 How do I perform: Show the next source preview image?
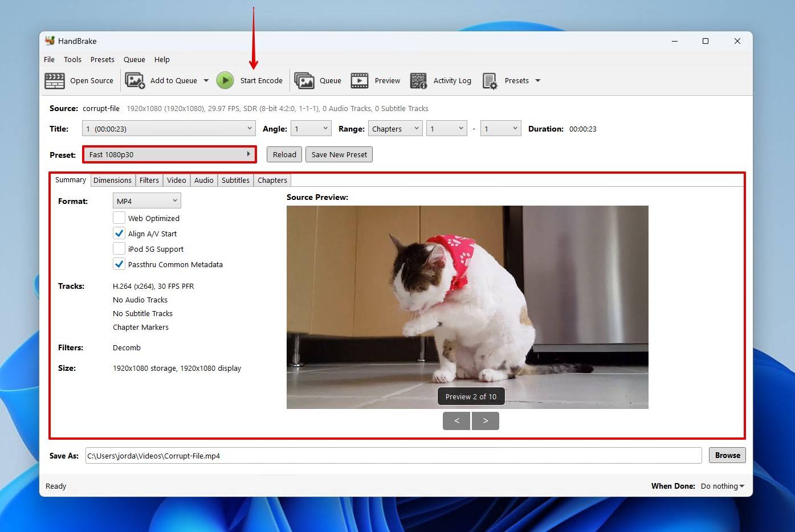click(486, 421)
